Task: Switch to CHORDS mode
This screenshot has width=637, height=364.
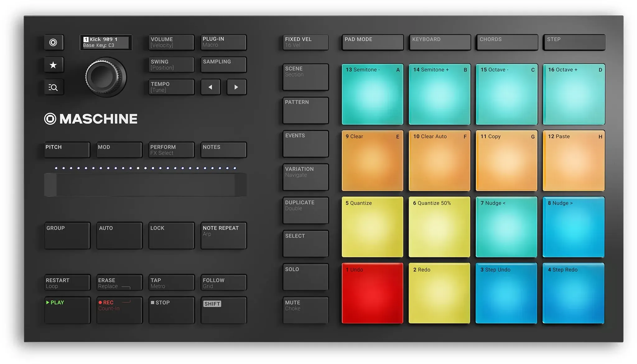Action: click(507, 42)
